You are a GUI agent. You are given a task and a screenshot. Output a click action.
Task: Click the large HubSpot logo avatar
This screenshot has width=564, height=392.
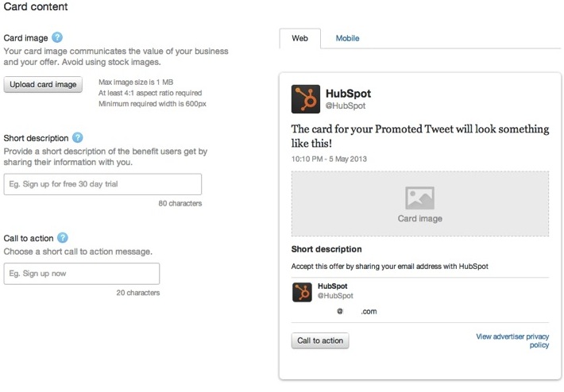306,99
